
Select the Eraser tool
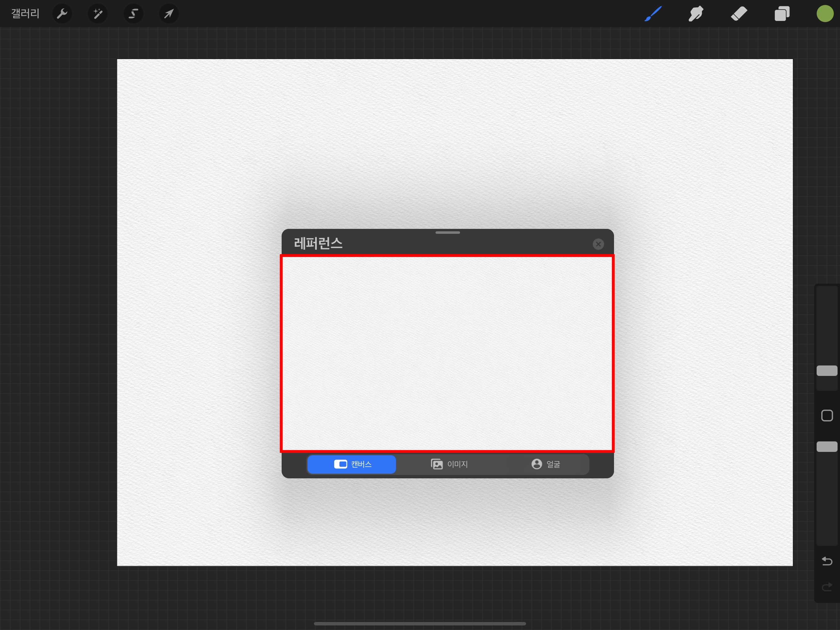[x=739, y=14]
